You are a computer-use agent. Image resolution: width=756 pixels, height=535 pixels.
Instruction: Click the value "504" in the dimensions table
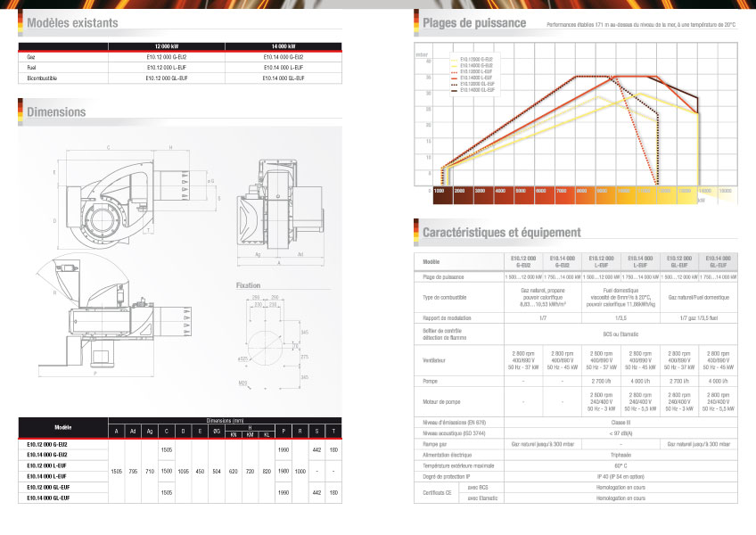217,472
